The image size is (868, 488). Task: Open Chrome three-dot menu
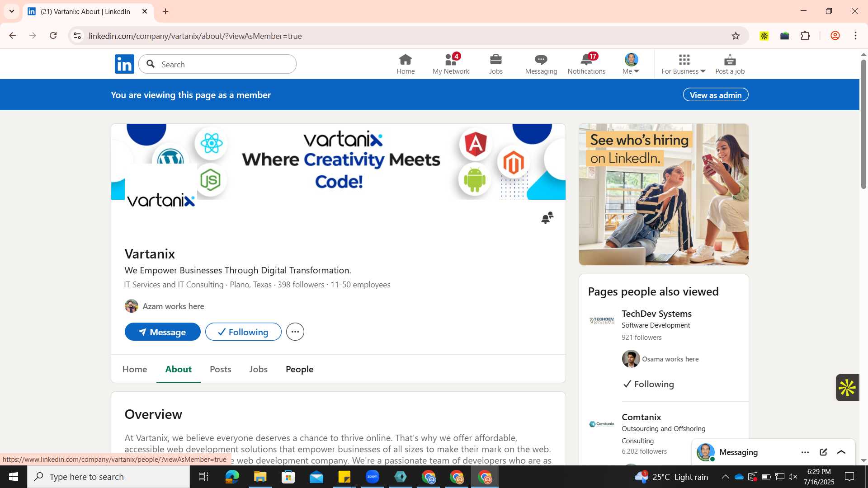click(855, 36)
